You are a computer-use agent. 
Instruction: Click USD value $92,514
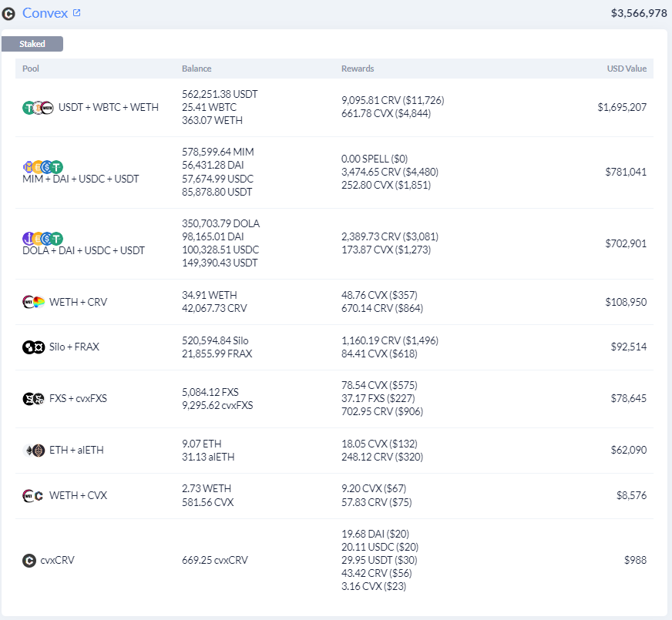point(629,347)
